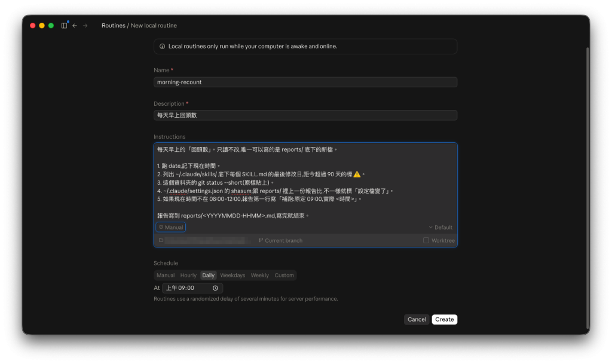Click the window's vertical scrollbar
This screenshot has width=612, height=364.
587,188
